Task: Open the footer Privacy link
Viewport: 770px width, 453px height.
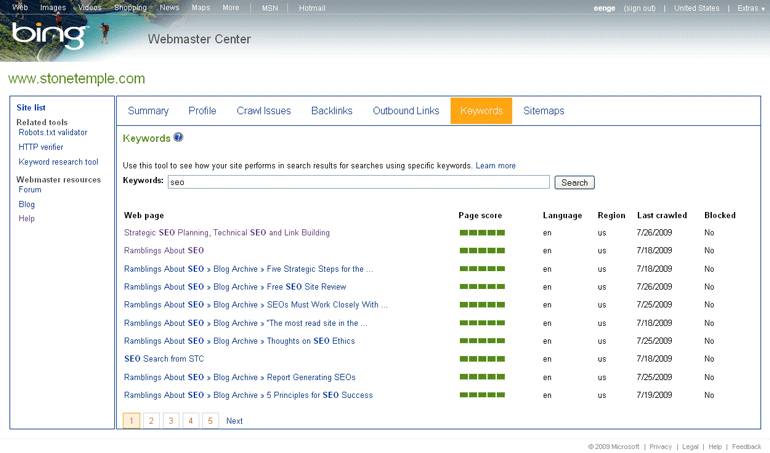Action: pyautogui.click(x=660, y=447)
